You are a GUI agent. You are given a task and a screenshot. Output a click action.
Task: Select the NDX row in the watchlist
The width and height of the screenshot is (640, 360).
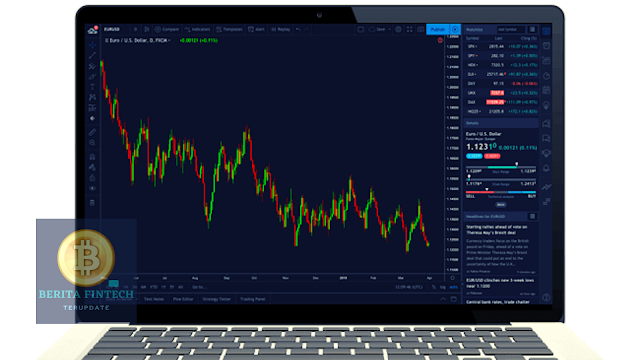tap(502, 65)
